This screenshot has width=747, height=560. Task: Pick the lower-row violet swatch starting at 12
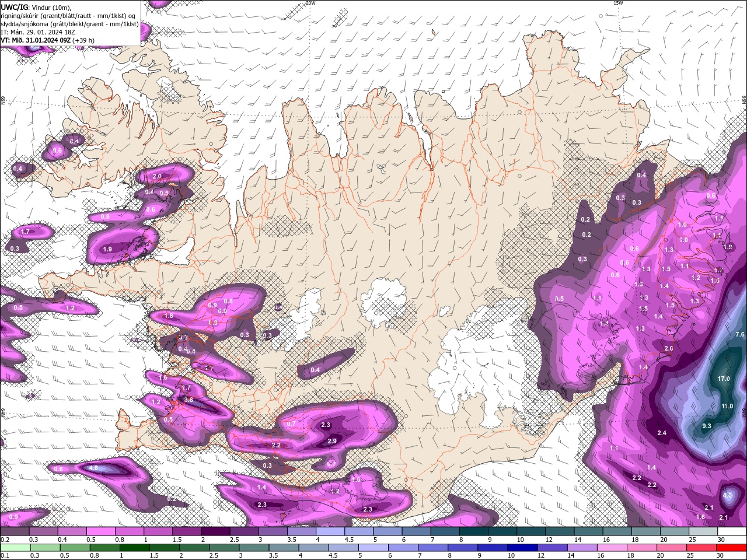click(553, 548)
